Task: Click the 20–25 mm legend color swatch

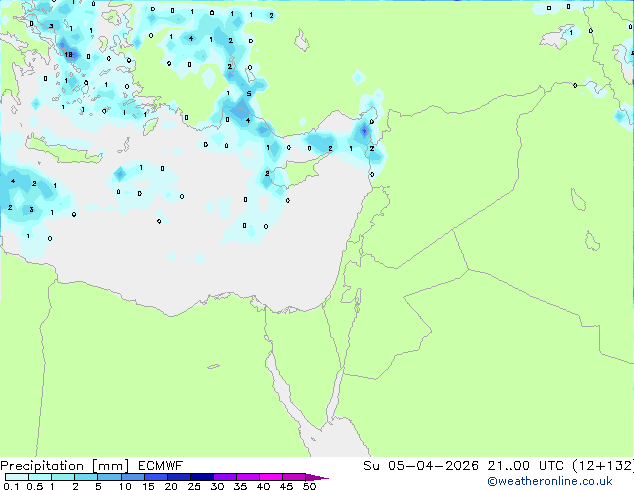Action: coord(178,477)
